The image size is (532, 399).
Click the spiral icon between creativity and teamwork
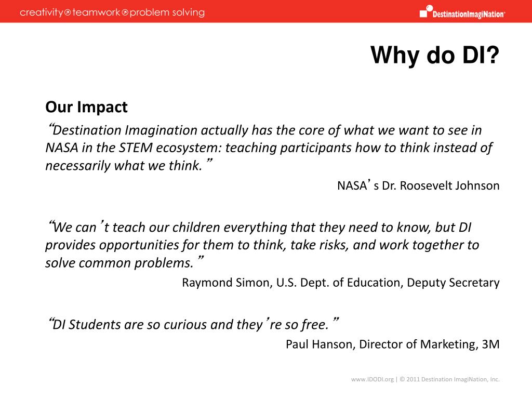click(x=68, y=13)
